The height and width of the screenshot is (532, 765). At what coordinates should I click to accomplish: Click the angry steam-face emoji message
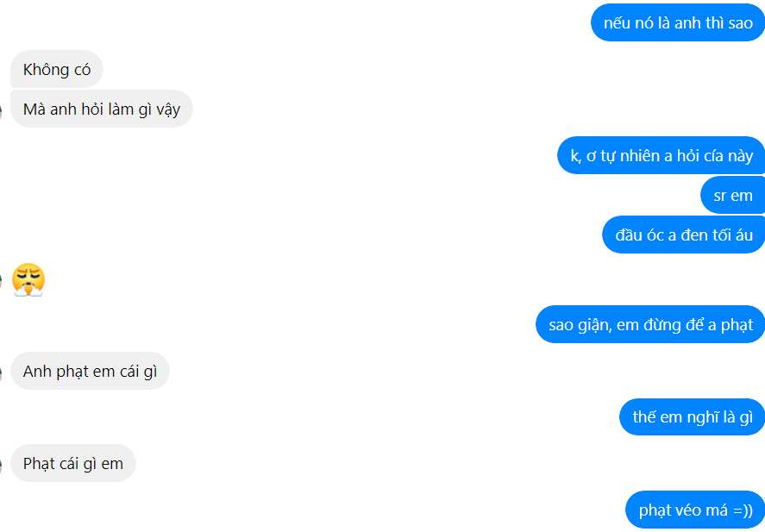[x=28, y=279]
